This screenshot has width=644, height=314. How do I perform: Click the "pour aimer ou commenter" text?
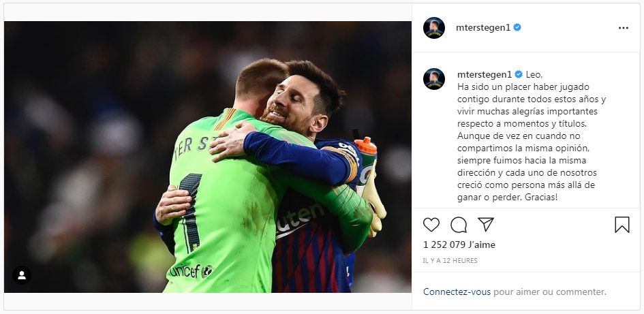pos(549,292)
